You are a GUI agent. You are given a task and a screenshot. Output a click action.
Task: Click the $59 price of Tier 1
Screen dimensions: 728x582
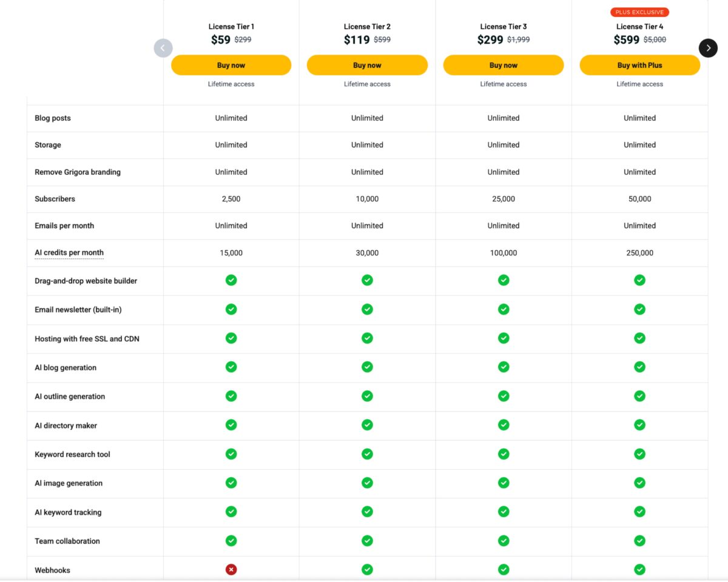(221, 40)
